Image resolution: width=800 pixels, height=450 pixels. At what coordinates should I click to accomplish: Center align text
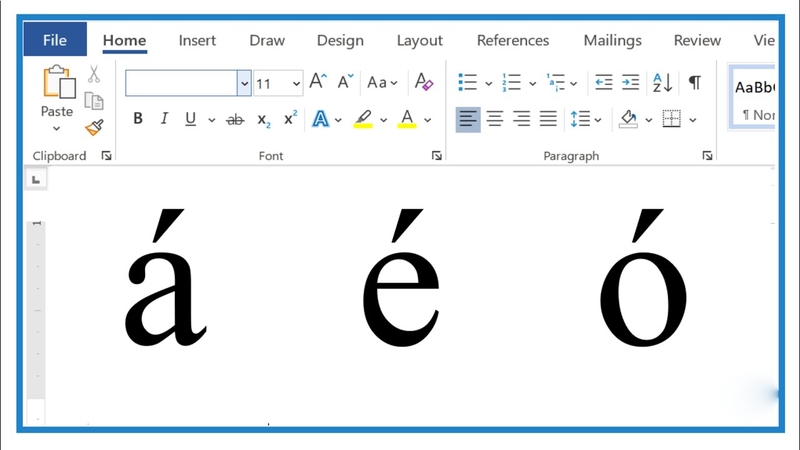494,119
